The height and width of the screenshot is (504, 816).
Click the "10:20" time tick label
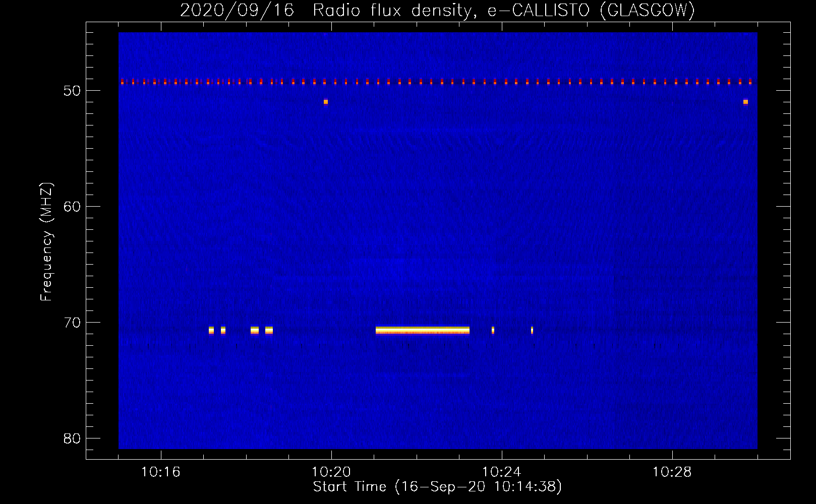pos(331,472)
